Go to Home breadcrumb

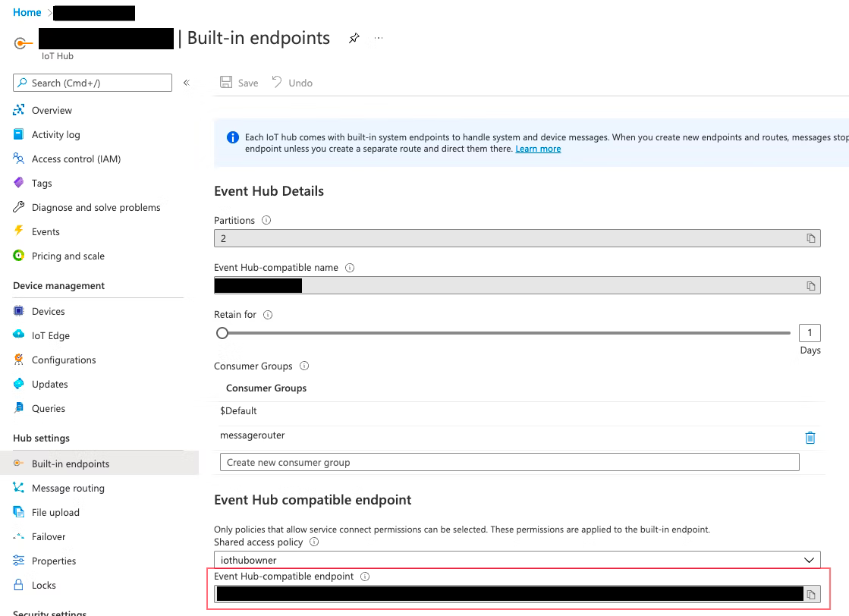[x=27, y=12]
